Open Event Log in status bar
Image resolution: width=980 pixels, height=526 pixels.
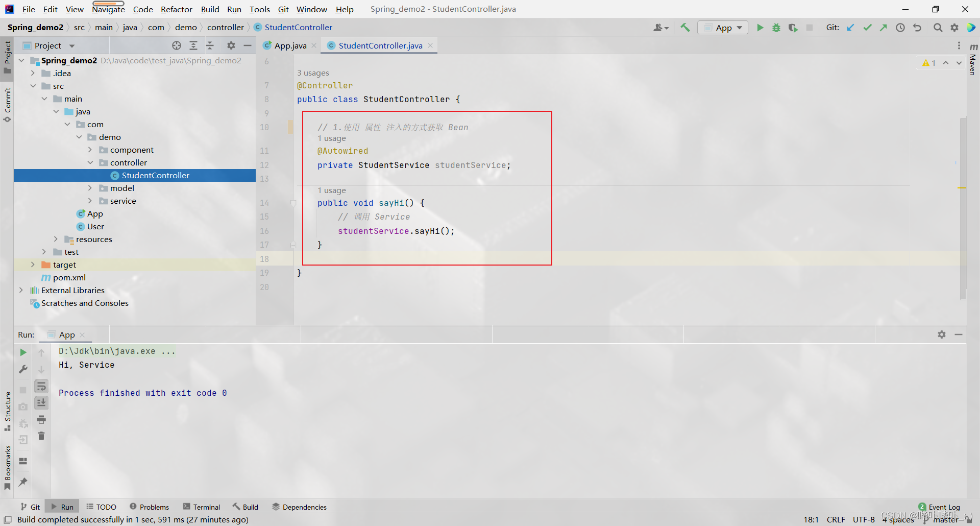[x=939, y=507]
